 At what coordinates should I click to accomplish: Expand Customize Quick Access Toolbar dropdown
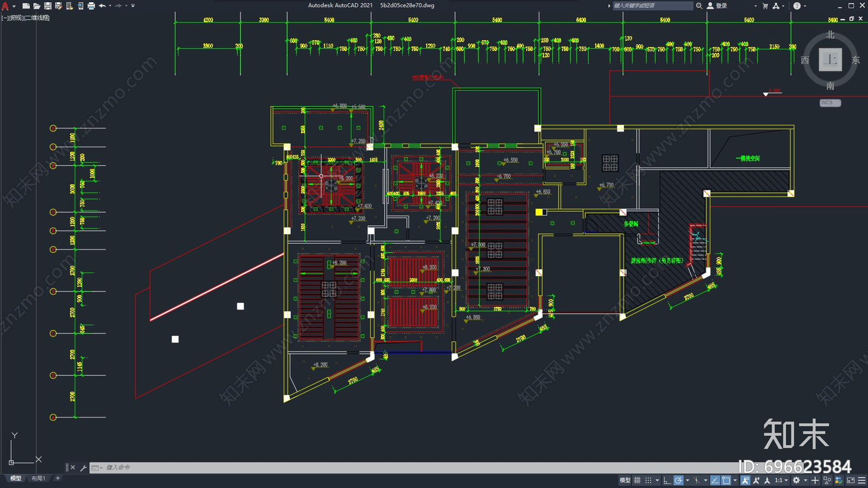[x=133, y=6]
